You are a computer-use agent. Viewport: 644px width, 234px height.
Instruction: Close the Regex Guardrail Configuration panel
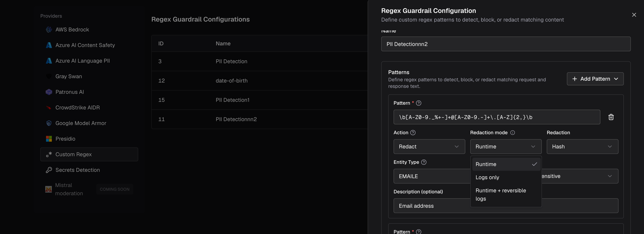point(634,15)
